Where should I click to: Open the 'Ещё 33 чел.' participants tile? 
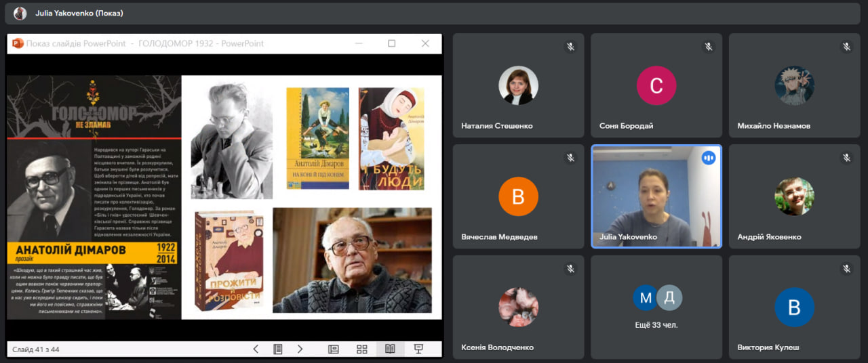point(656,307)
